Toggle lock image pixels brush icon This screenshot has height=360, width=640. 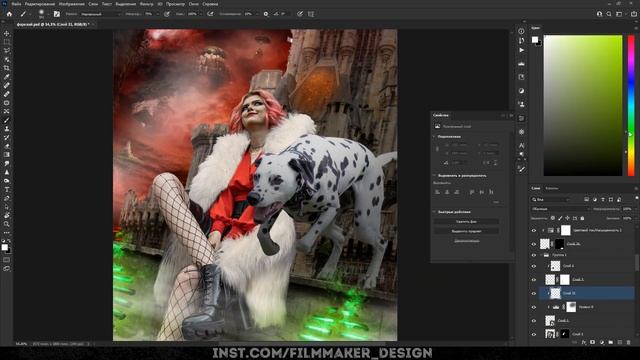tap(560, 218)
